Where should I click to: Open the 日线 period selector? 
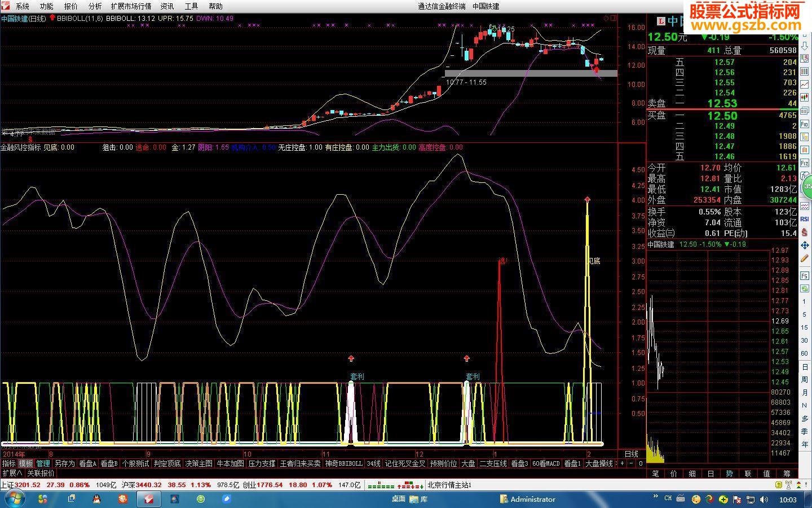click(x=632, y=454)
